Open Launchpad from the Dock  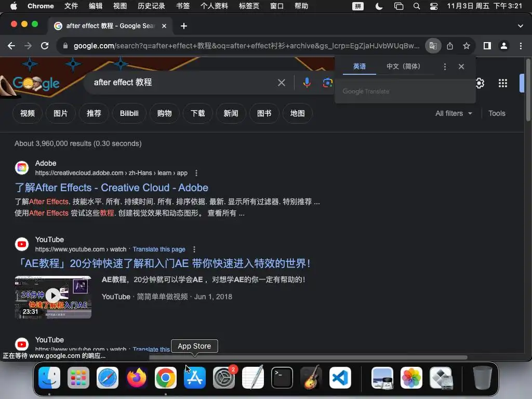point(78,378)
